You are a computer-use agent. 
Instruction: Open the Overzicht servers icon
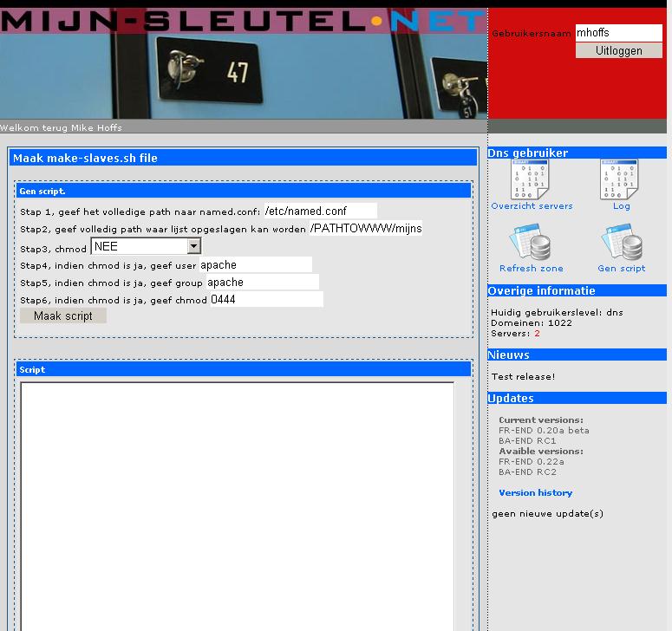pos(529,179)
